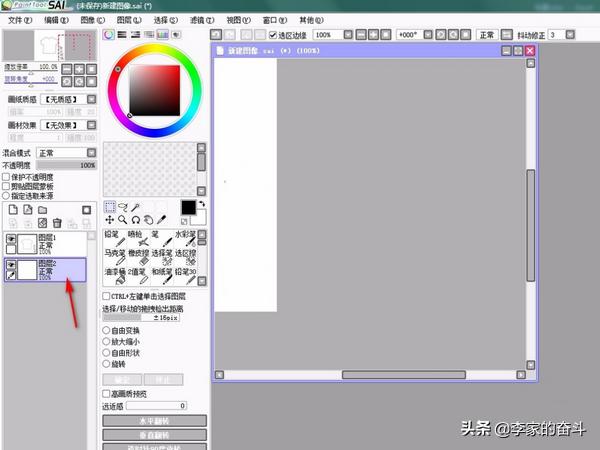The width and height of the screenshot is (600, 450).
Task: Open the 视图 menu
Action: pyautogui.click(x=238, y=20)
